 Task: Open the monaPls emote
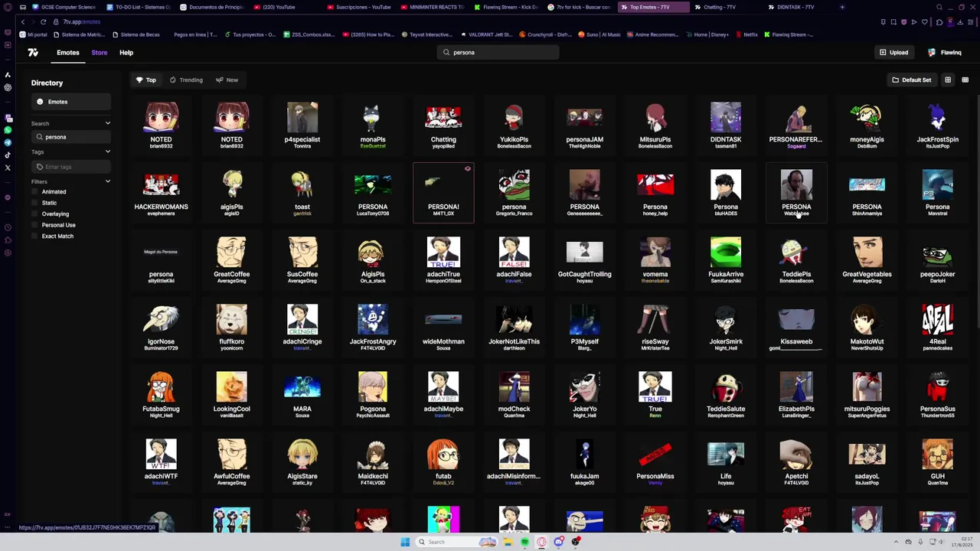(x=373, y=125)
